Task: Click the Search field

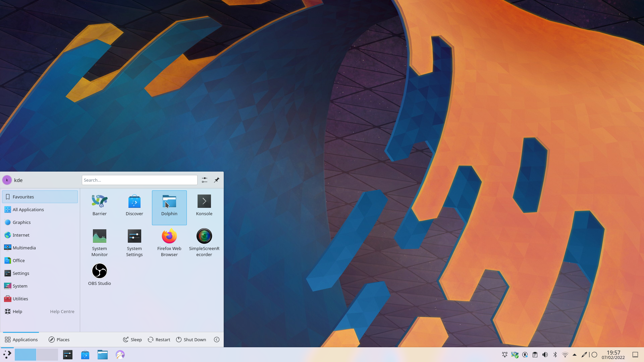Action: click(139, 180)
